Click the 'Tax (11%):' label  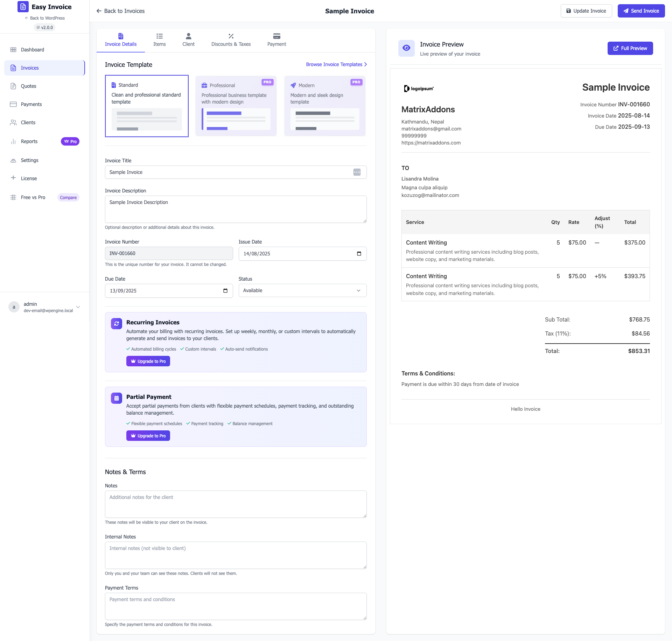[558, 333]
